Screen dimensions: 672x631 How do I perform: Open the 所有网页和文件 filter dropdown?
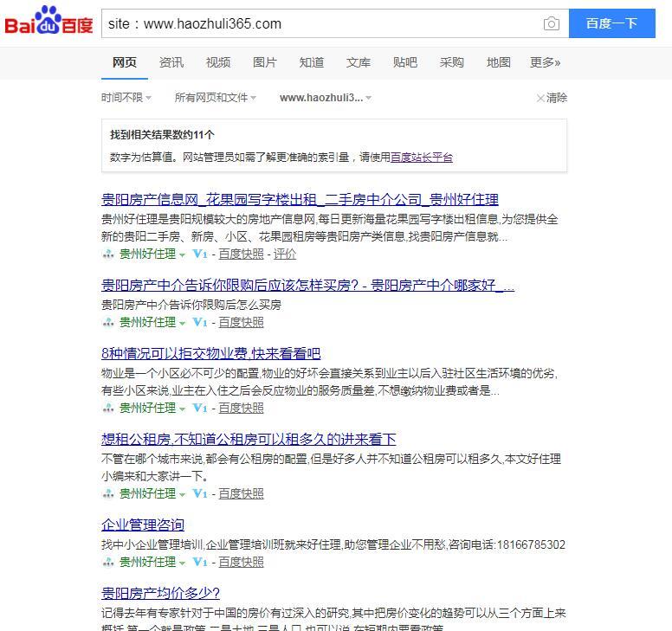point(215,98)
